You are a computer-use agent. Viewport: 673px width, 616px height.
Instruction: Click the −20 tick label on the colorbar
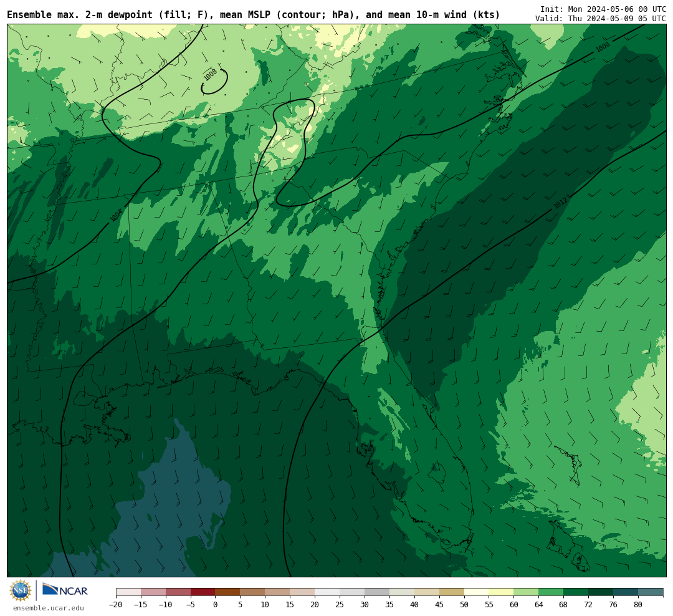pos(116,604)
